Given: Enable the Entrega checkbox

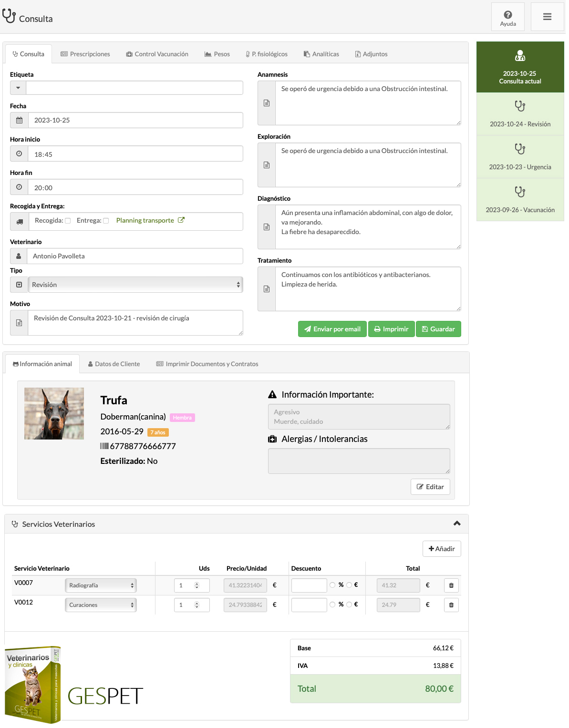Looking at the screenshot, I should pos(106,221).
